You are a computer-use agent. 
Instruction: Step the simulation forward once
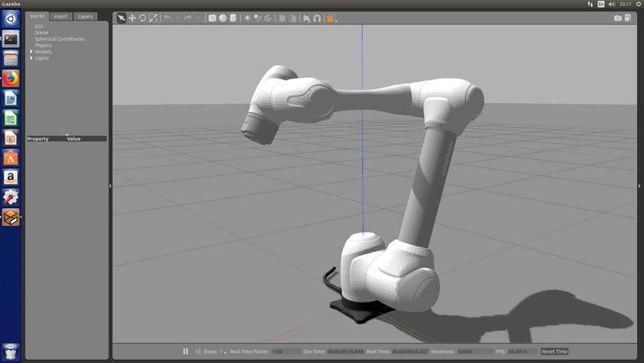pos(197,352)
